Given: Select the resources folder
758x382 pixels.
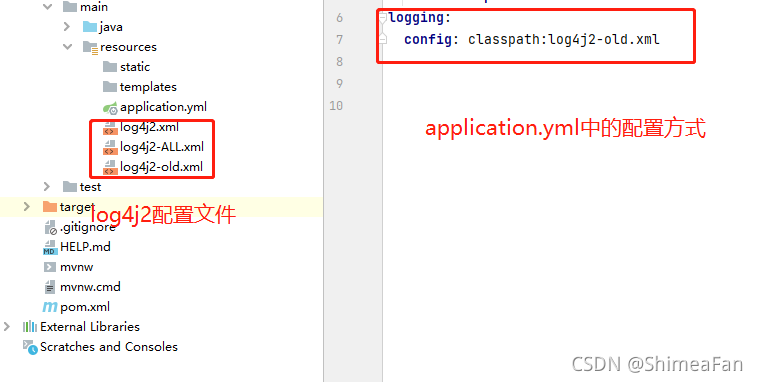Looking at the screenshot, I should 128,47.
